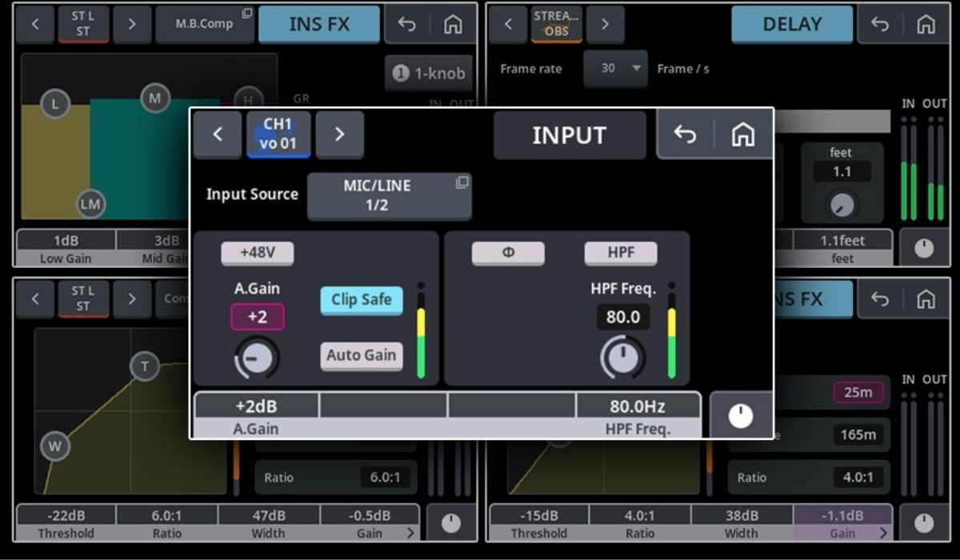The width and height of the screenshot is (960, 560).
Task: Open the MIC/LINE 1/2 input source selector
Action: click(x=390, y=195)
